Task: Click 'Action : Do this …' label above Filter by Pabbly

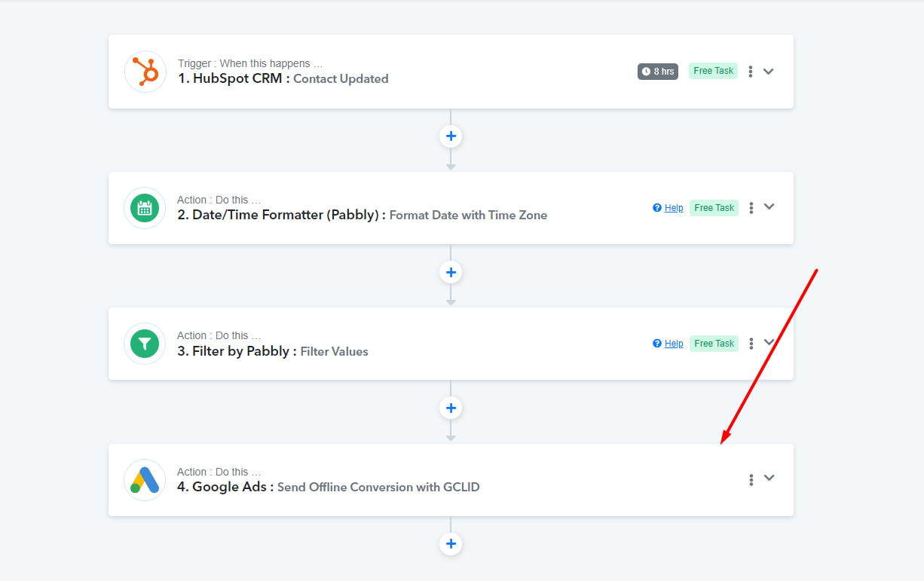Action: point(219,335)
